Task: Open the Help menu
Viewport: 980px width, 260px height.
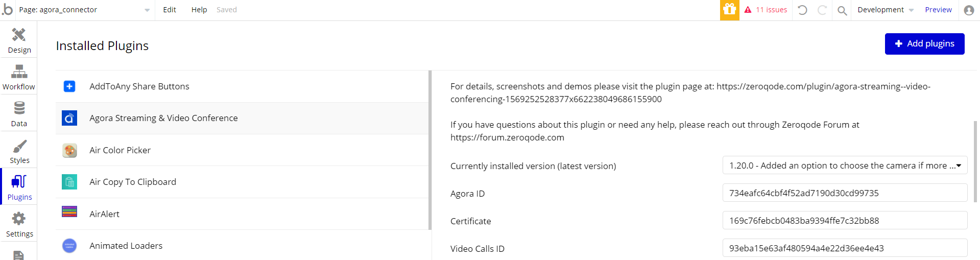Action: click(199, 10)
